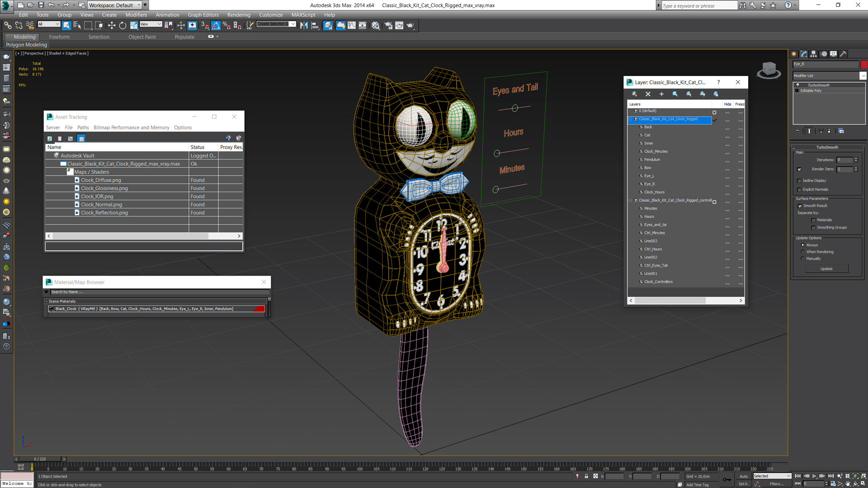
Task: Collapse Classic_Black_Kit_Cat_Clock_Rigged layer tree
Action: click(631, 119)
